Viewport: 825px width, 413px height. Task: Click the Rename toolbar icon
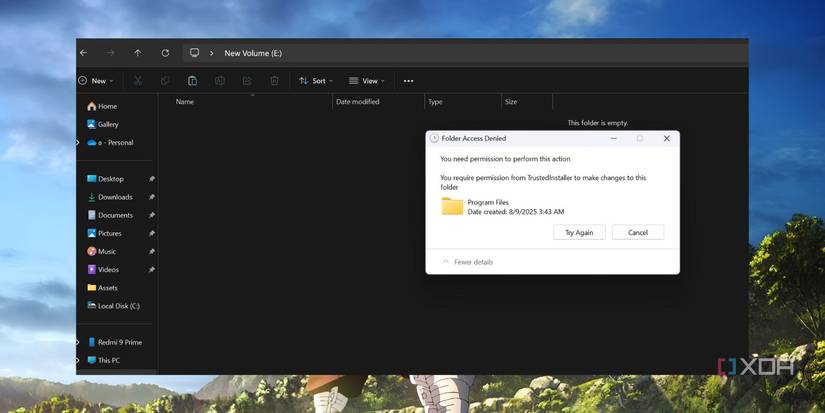pyautogui.click(x=220, y=80)
